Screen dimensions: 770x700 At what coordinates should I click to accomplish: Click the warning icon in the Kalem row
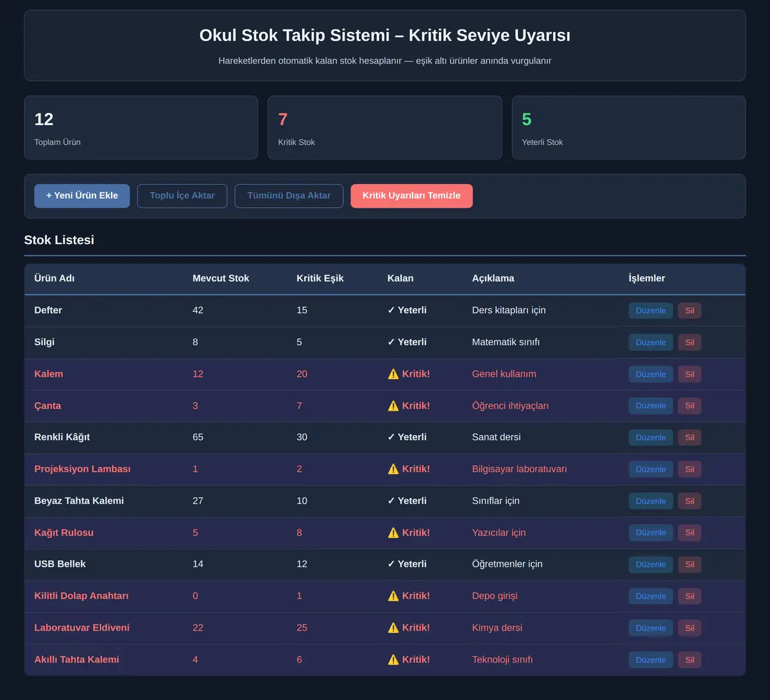393,374
